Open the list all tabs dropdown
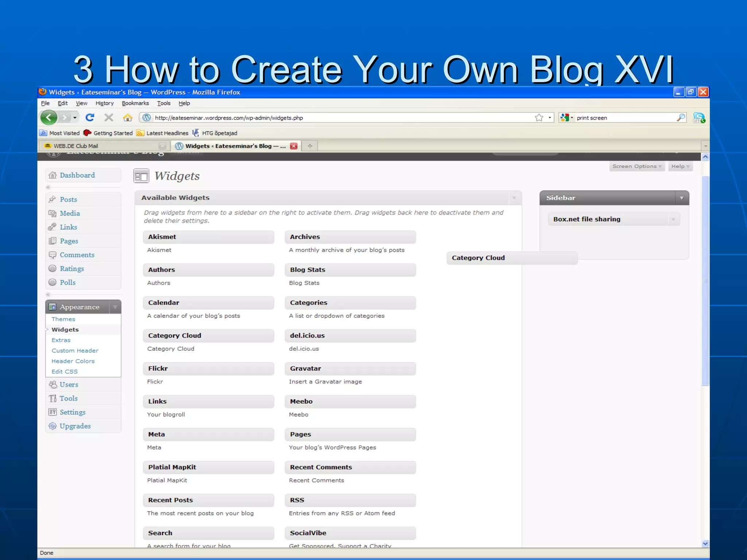The width and height of the screenshot is (747, 560). 705,146
